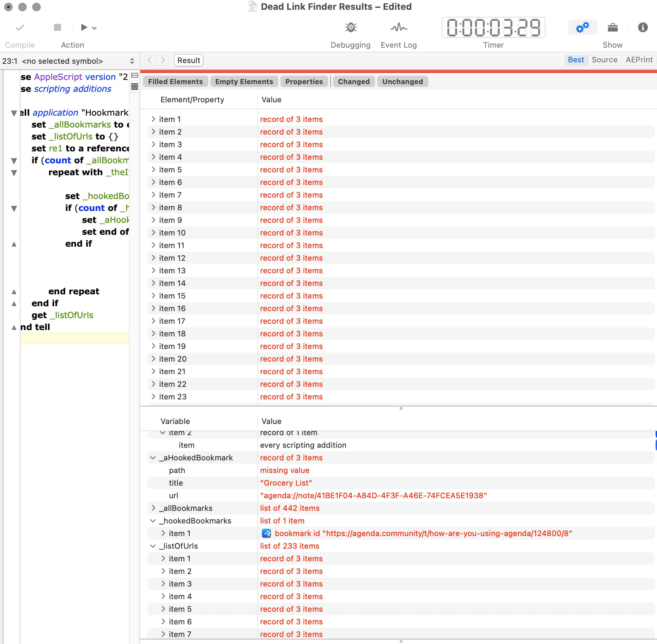
Task: Expand result item 1
Action: (x=153, y=119)
